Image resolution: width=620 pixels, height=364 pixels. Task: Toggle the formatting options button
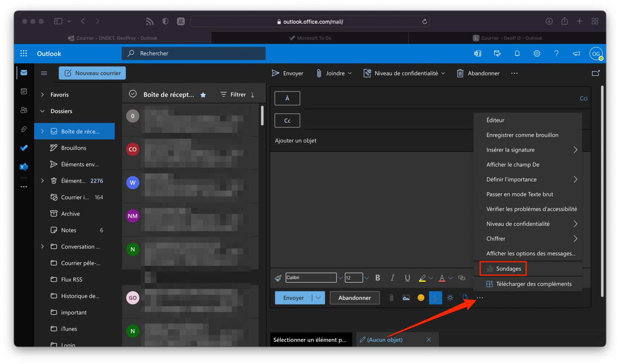(435, 298)
